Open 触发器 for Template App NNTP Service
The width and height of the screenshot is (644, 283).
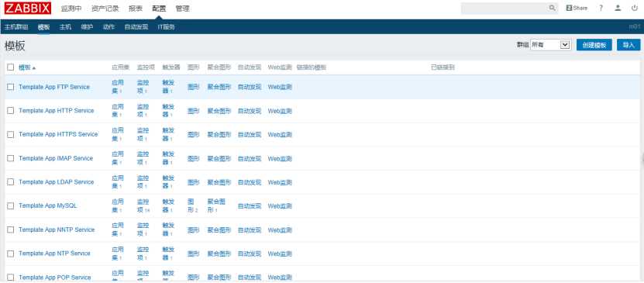point(168,230)
